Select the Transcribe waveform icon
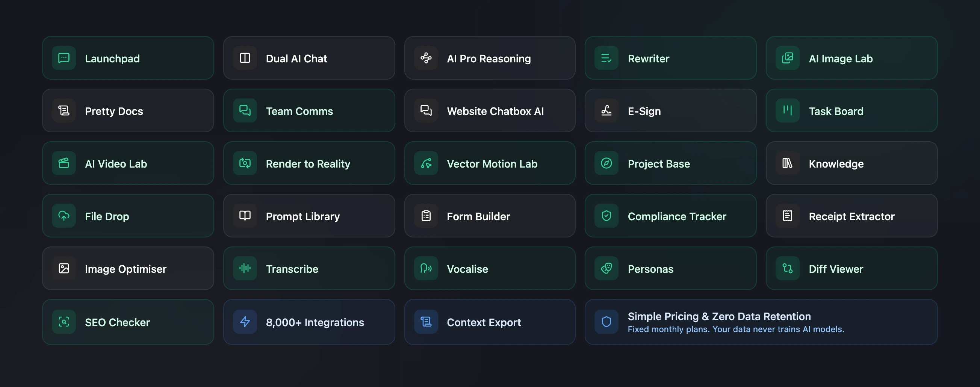Screen dimensions: 980x387 (x=245, y=268)
